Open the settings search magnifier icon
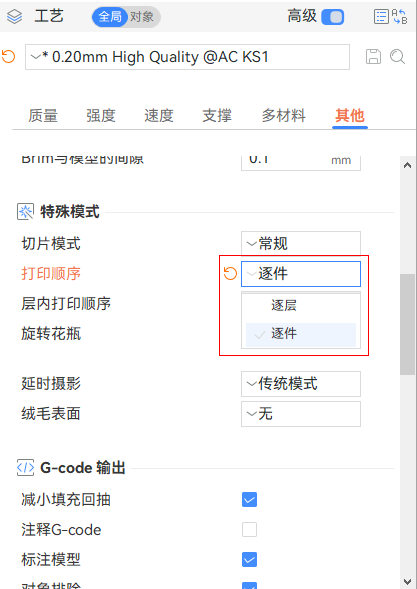This screenshot has width=417, height=589. tap(397, 57)
